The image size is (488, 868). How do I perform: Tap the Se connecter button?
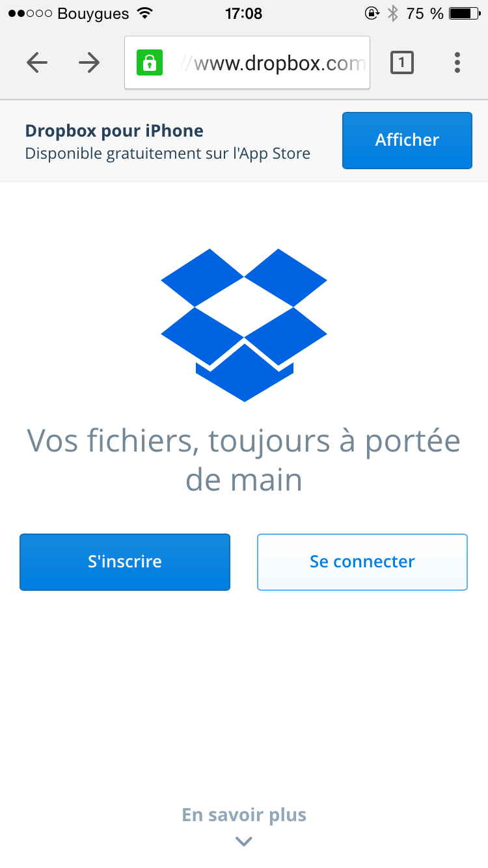(362, 562)
